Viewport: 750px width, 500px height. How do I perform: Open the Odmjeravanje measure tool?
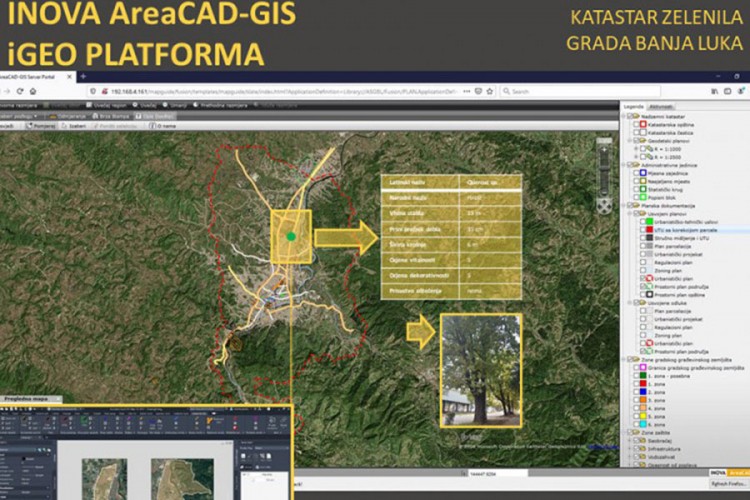tap(68, 116)
